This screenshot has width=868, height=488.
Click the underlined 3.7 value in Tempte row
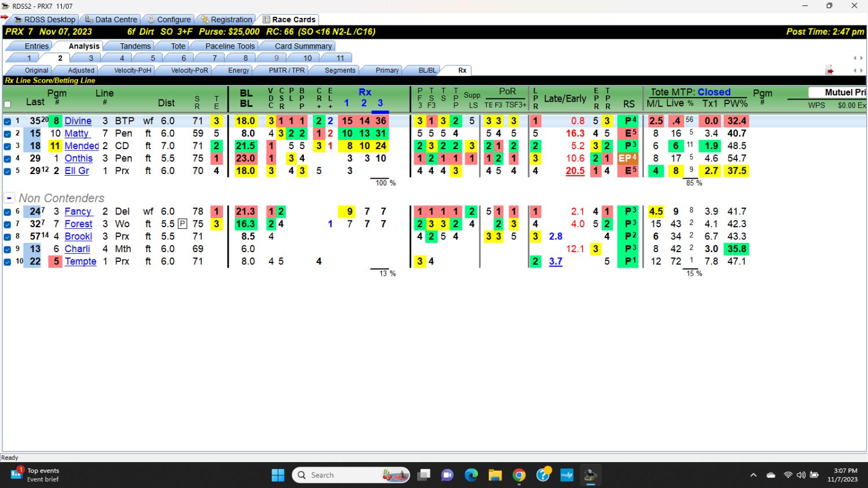pyautogui.click(x=556, y=262)
